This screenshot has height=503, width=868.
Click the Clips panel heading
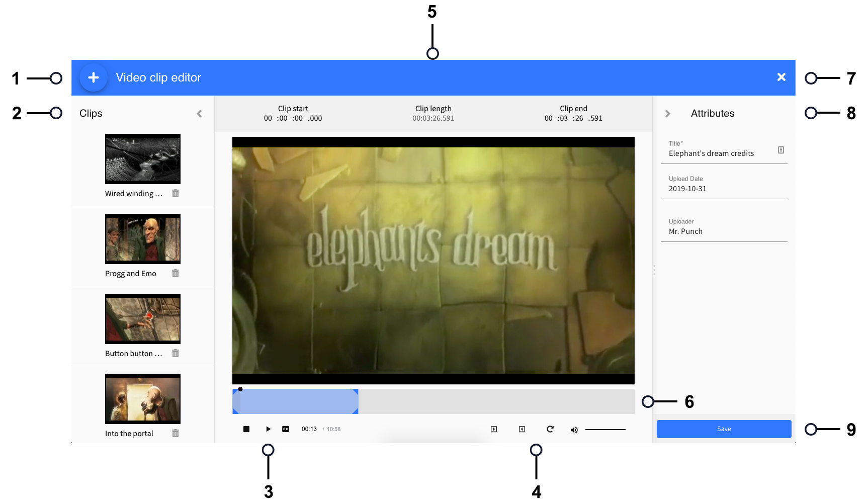91,113
